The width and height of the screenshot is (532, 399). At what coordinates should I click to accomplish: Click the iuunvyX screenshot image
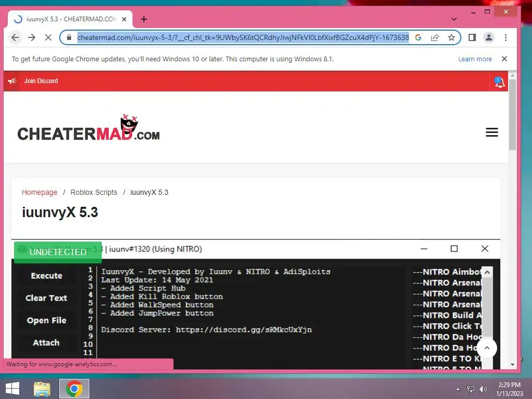256,304
